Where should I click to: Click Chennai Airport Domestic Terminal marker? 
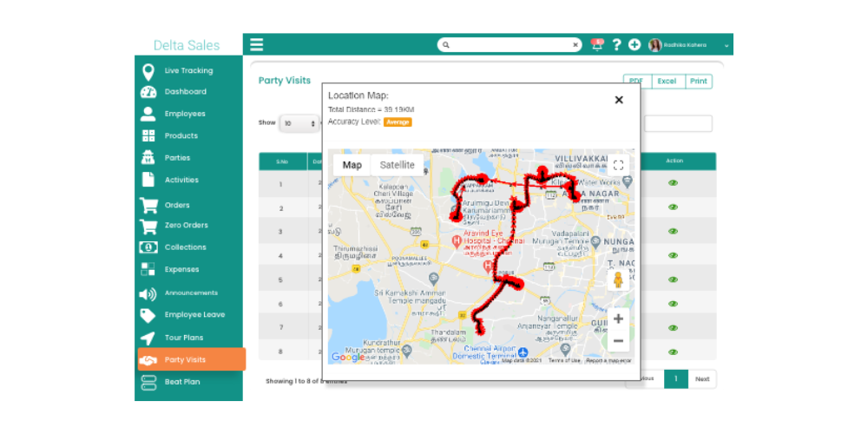(523, 352)
